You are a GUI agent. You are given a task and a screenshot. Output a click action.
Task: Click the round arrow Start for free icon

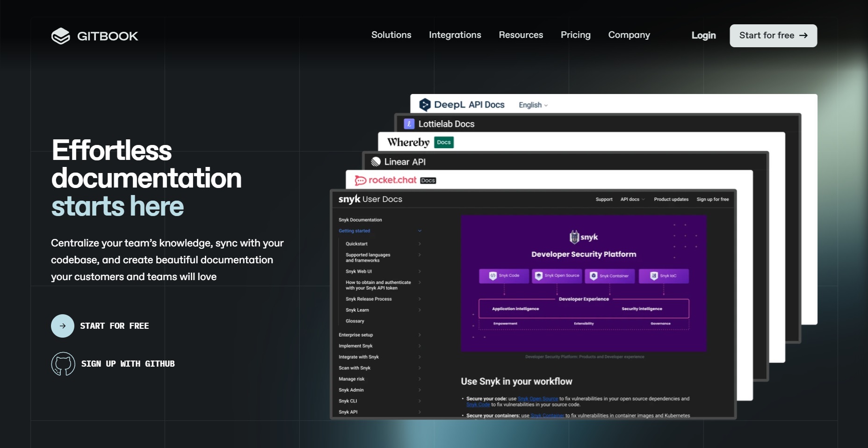[63, 326]
